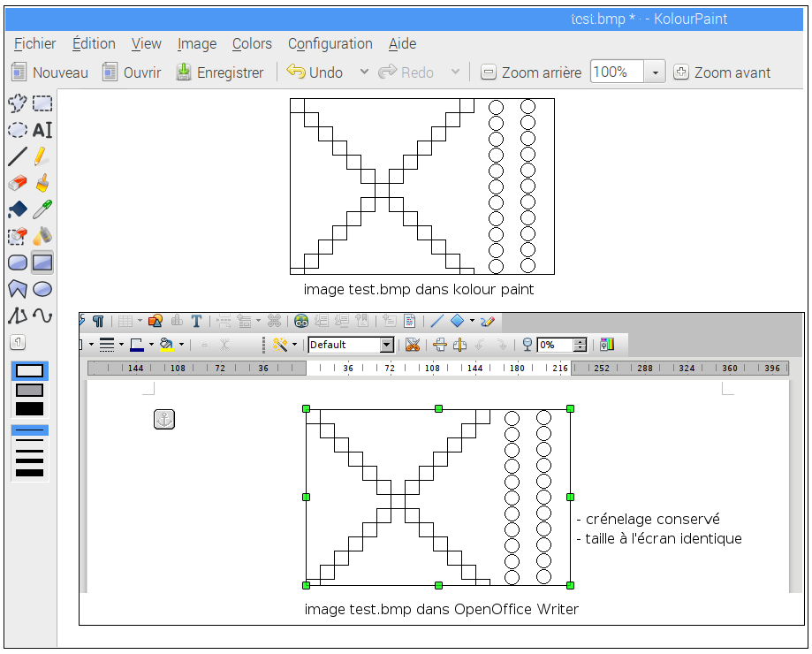Viewport: 812px width, 654px height.
Task: Toggle the pilcrow formatting marks icon in Writer
Action: tap(98, 322)
